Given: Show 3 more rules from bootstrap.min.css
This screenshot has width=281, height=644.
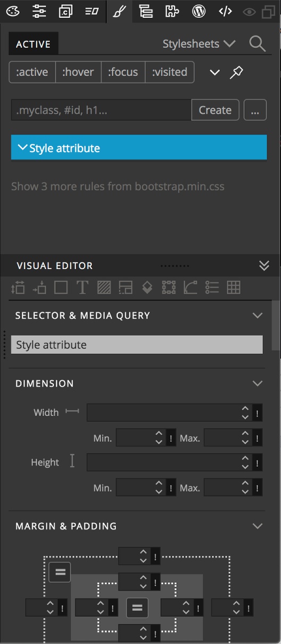Looking at the screenshot, I should tap(118, 186).
